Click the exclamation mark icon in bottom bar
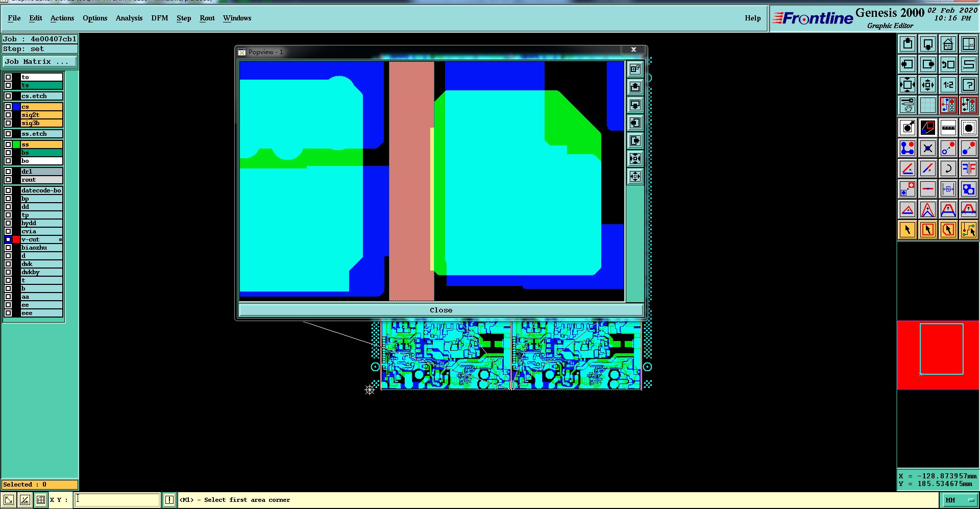This screenshot has height=509, width=980. click(169, 500)
